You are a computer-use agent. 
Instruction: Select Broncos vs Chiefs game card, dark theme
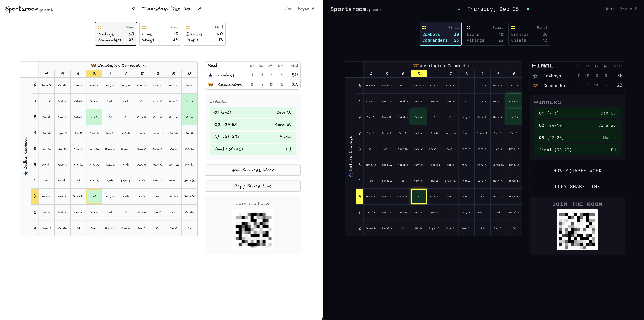(529, 34)
